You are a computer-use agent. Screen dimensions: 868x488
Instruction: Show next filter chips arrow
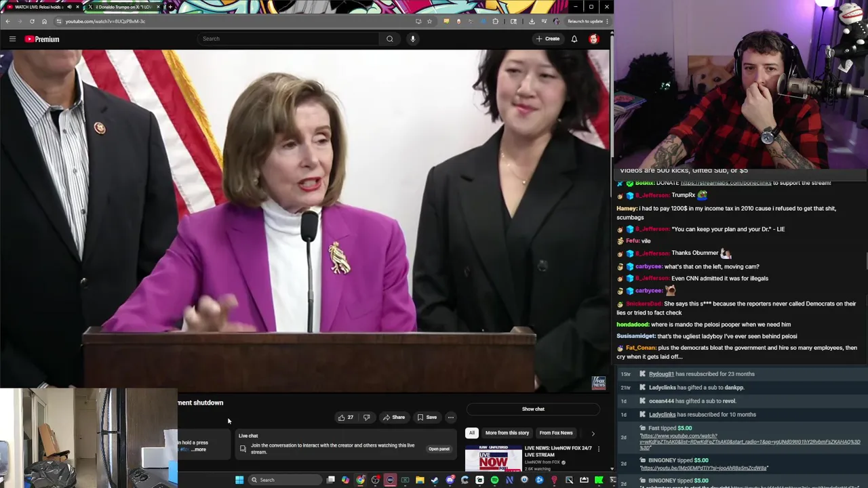(593, 433)
